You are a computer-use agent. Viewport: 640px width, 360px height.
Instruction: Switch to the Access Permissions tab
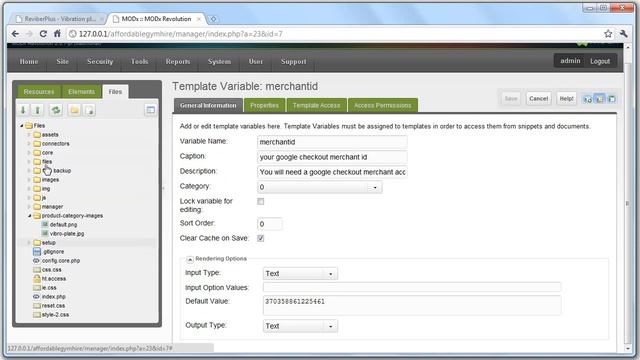click(382, 105)
